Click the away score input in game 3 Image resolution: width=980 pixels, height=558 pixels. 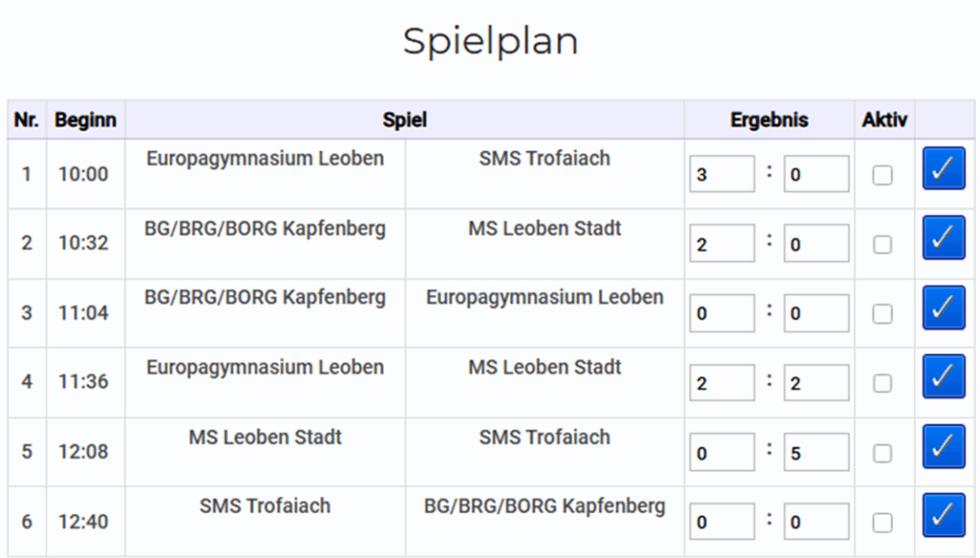pyautogui.click(x=815, y=314)
